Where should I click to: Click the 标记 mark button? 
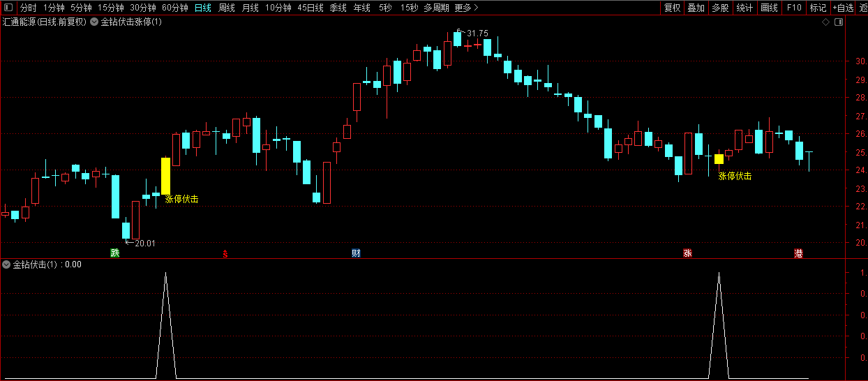tap(818, 8)
